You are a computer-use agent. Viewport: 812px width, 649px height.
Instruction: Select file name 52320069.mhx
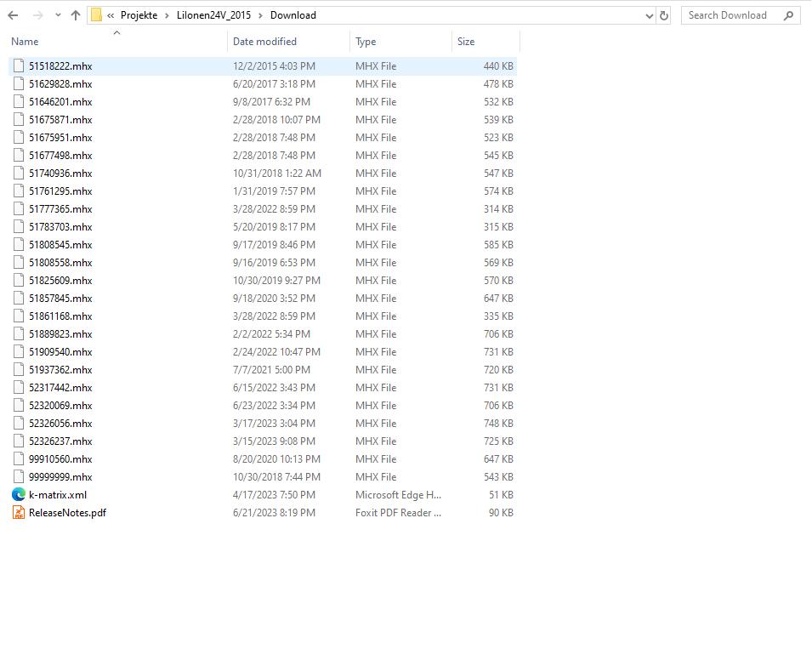(60, 406)
